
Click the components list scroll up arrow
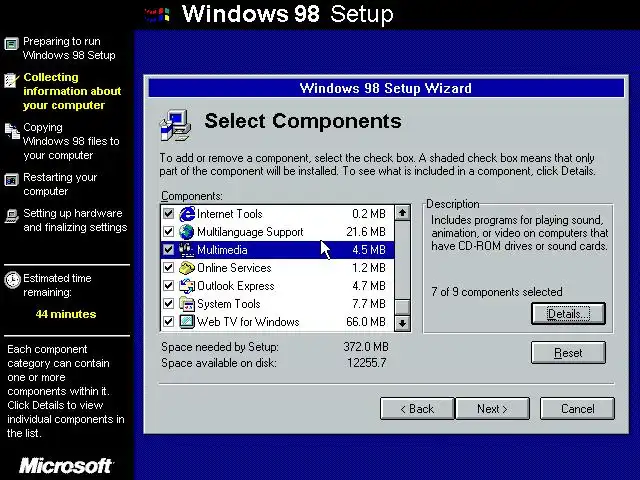[x=402, y=213]
